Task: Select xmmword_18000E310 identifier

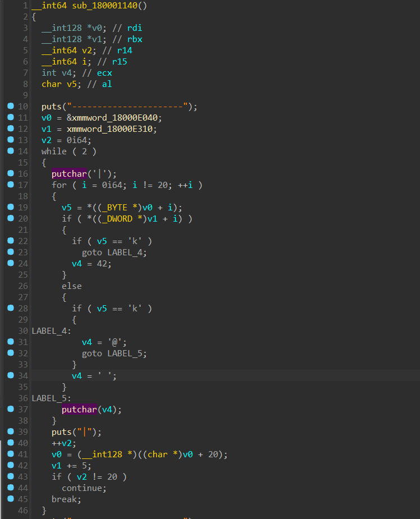Action: coord(109,129)
